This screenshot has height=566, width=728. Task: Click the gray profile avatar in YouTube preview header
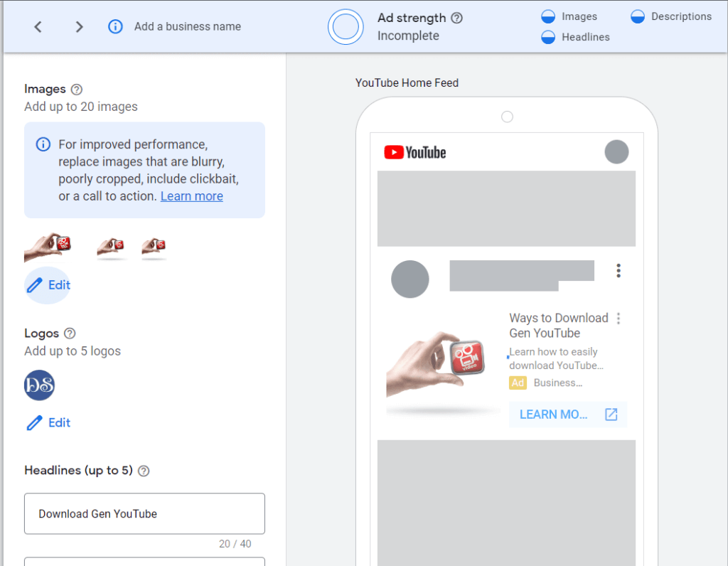point(616,152)
